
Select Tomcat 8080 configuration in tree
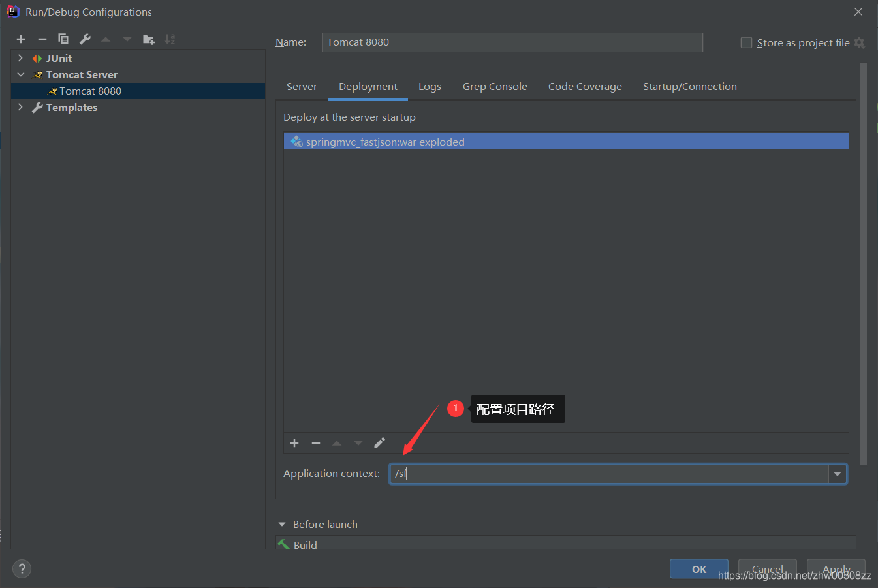138,91
